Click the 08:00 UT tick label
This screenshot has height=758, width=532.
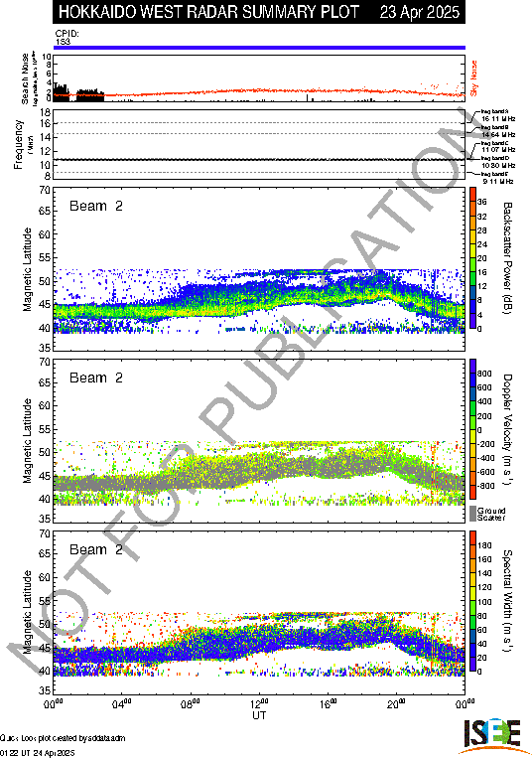tap(191, 703)
